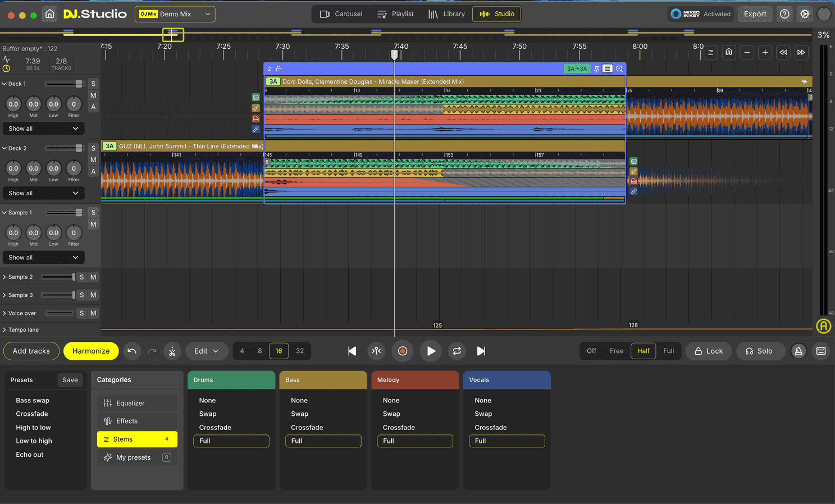Click the undo arrow icon
This screenshot has height=504, width=835.
tap(132, 351)
